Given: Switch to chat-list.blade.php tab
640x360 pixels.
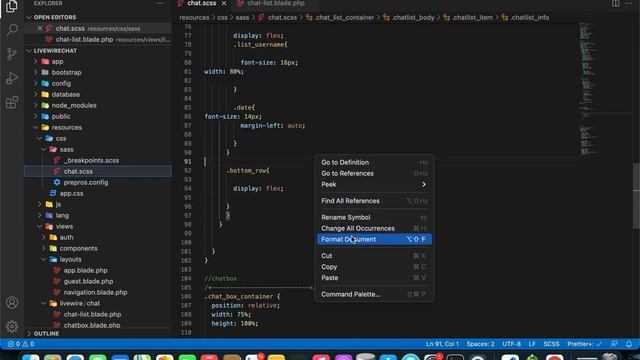Looking at the screenshot, I should [276, 3].
